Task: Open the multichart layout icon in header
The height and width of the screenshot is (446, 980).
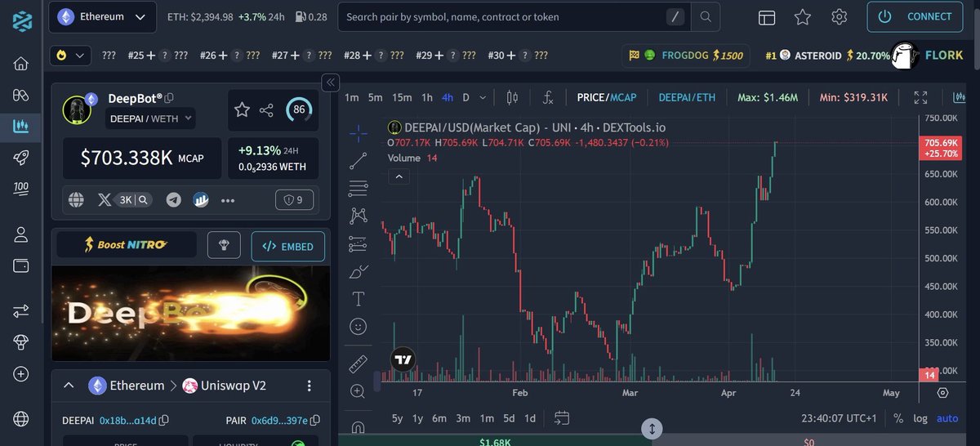Action: pos(767,17)
